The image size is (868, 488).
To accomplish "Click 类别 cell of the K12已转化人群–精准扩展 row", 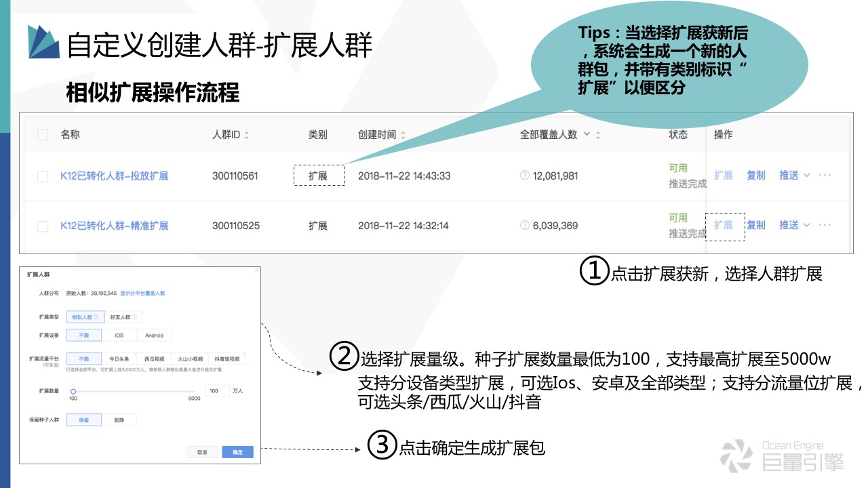I will click(318, 226).
